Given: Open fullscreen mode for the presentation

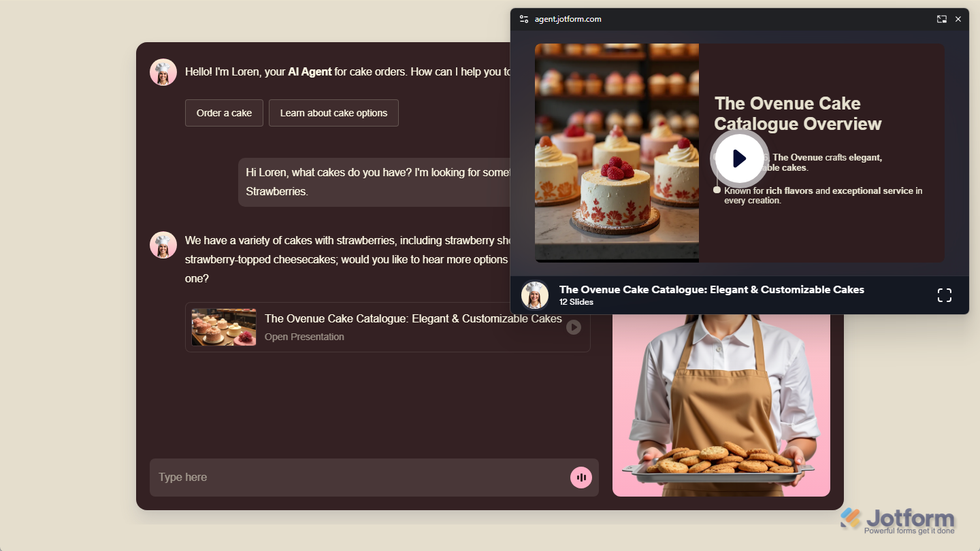Looking at the screenshot, I should [x=944, y=295].
